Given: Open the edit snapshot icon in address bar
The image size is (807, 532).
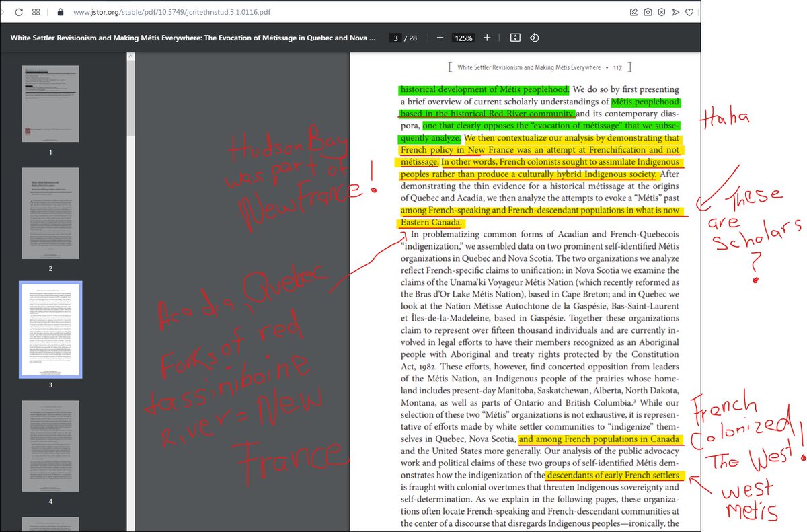Looking at the screenshot, I should [633, 12].
